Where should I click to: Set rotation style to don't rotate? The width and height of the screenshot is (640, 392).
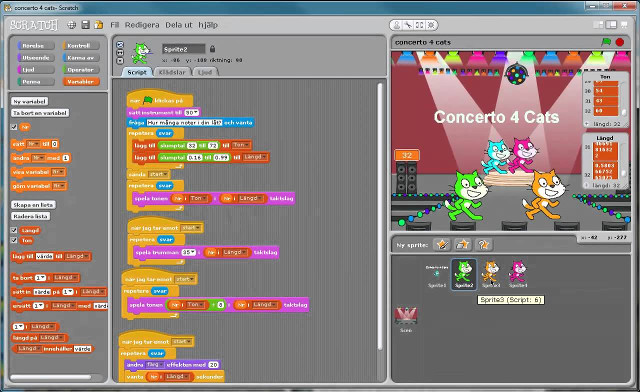[120, 60]
